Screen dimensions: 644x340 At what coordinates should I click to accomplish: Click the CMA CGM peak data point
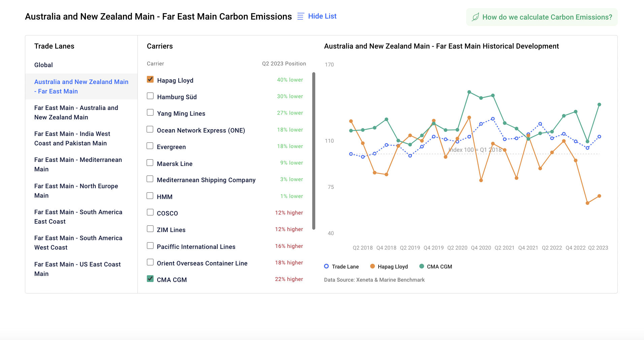tap(469, 92)
